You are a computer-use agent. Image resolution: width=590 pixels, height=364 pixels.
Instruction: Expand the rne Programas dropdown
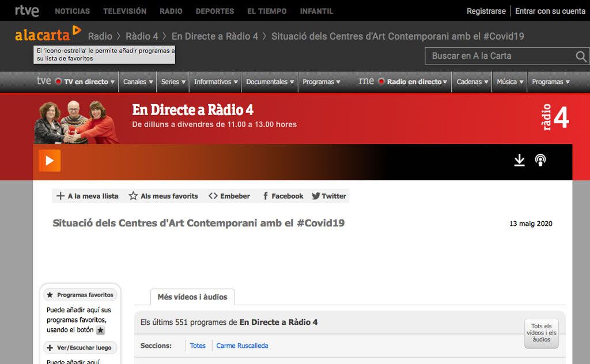[550, 82]
